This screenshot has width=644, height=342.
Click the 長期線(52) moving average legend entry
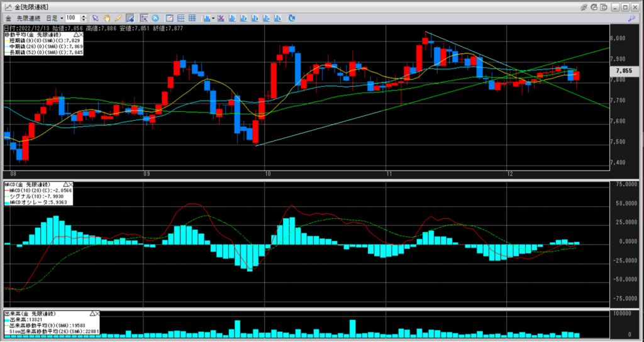[x=43, y=52]
